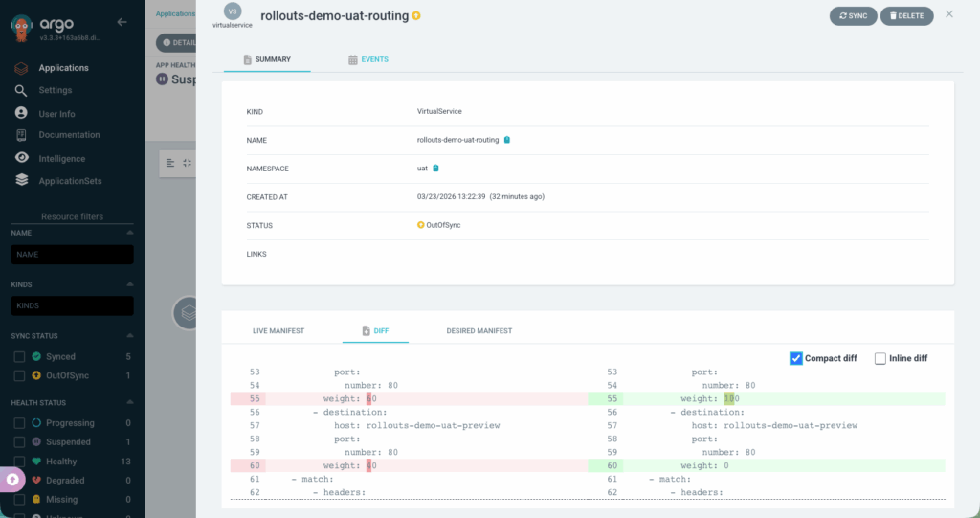980x518 pixels.
Task: Switch to the SUMMARY tab
Action: (267, 59)
